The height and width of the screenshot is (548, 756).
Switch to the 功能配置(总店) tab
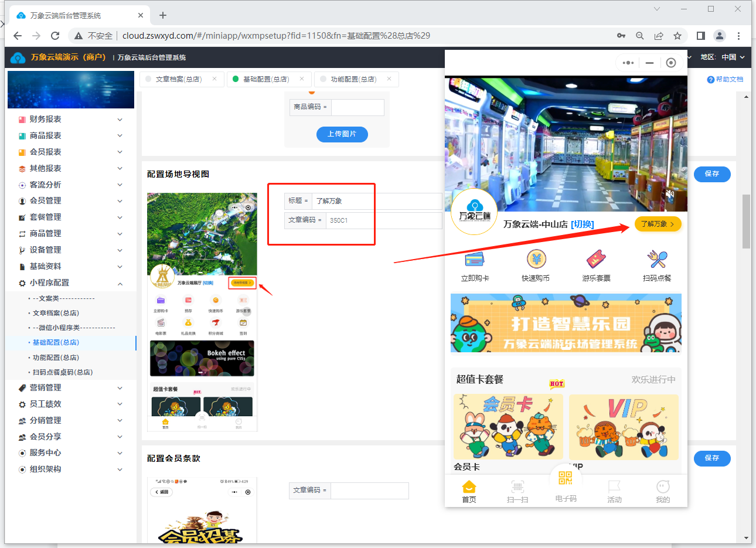coord(353,79)
